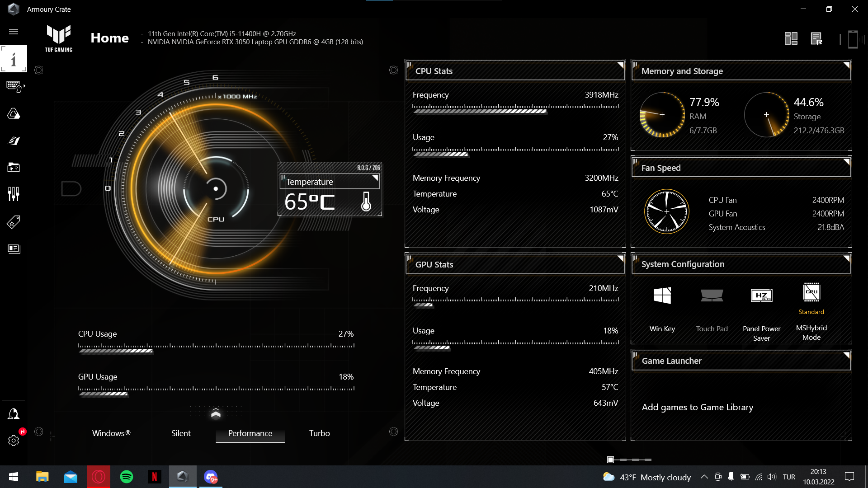The height and width of the screenshot is (488, 868).
Task: Open the Aura Sync sidebar icon
Action: click(14, 113)
